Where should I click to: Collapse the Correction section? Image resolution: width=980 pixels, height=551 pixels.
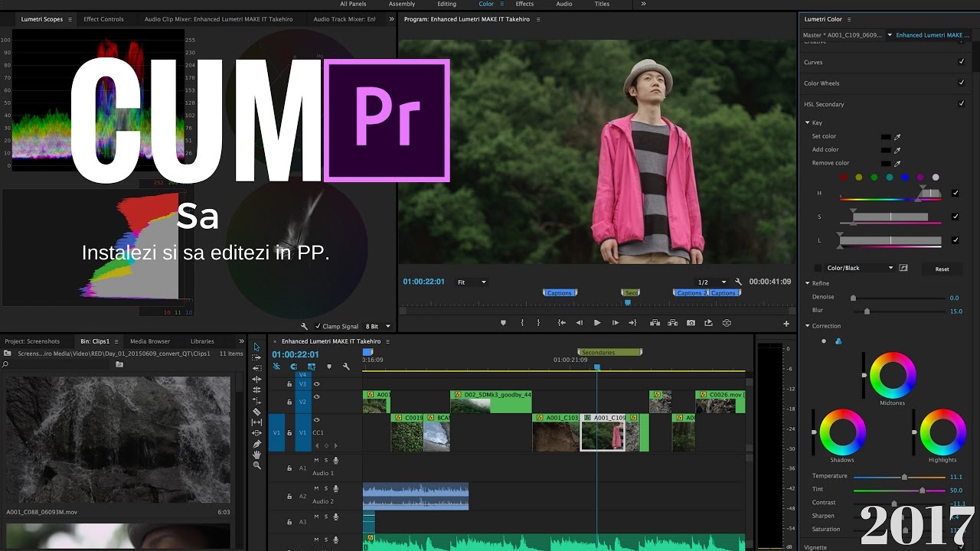click(807, 326)
